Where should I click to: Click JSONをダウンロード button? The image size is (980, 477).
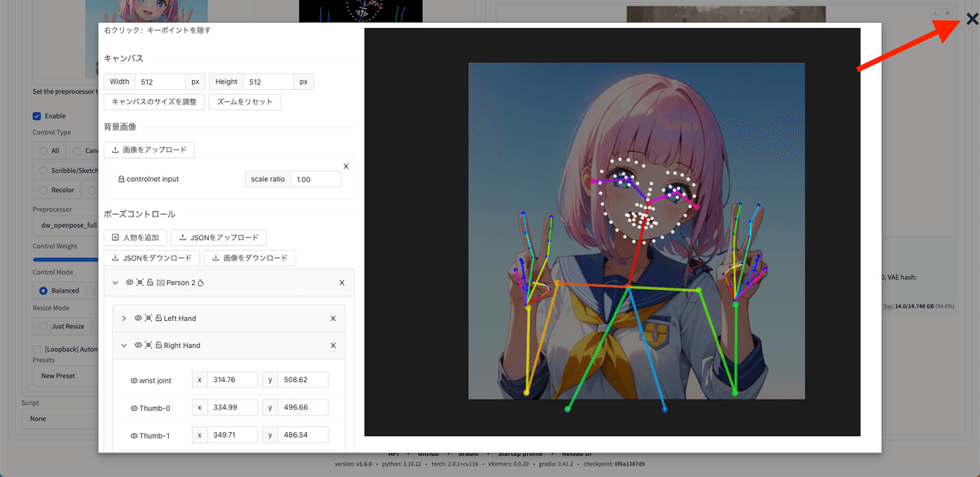coord(152,258)
